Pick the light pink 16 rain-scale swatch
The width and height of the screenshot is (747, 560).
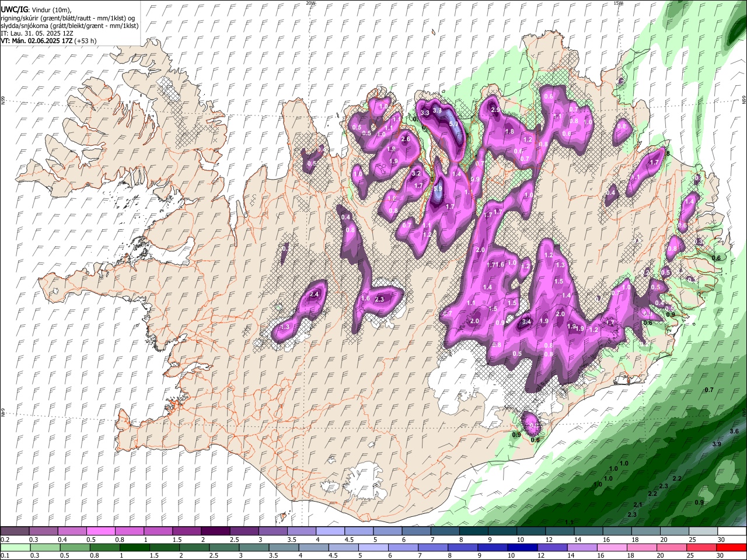(x=612, y=547)
